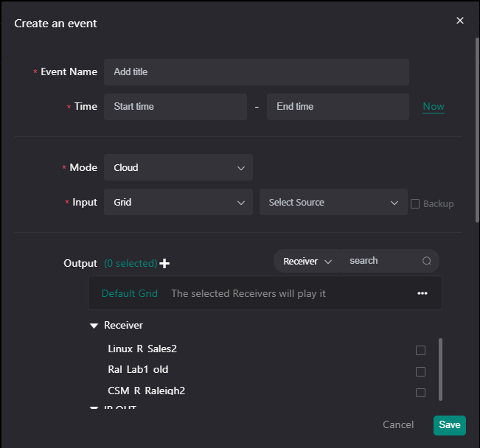The width and height of the screenshot is (480, 448).
Task: Open the End time picker
Action: [x=338, y=107]
